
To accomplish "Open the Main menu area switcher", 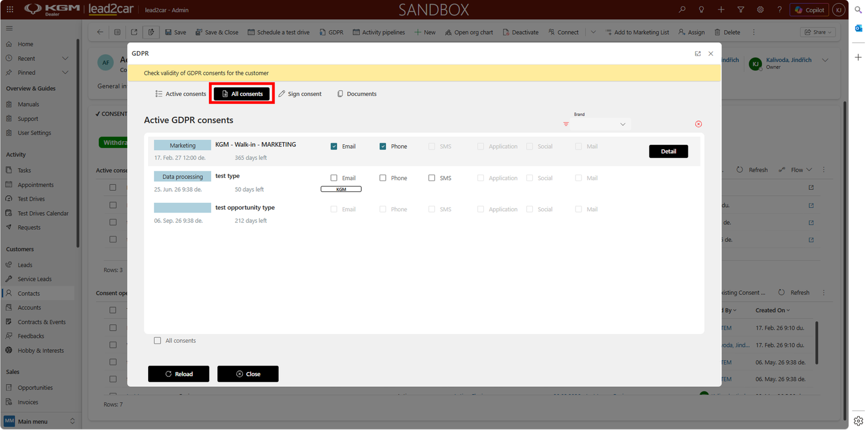I will pos(39,421).
